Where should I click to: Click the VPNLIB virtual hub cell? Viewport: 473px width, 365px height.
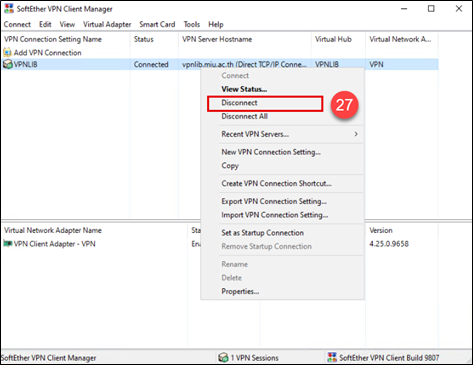[x=327, y=64]
